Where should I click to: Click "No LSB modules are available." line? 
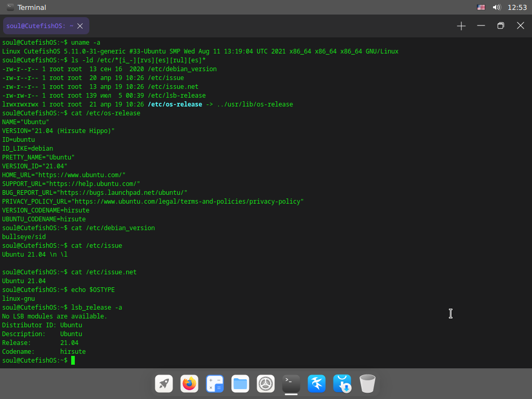click(x=55, y=316)
